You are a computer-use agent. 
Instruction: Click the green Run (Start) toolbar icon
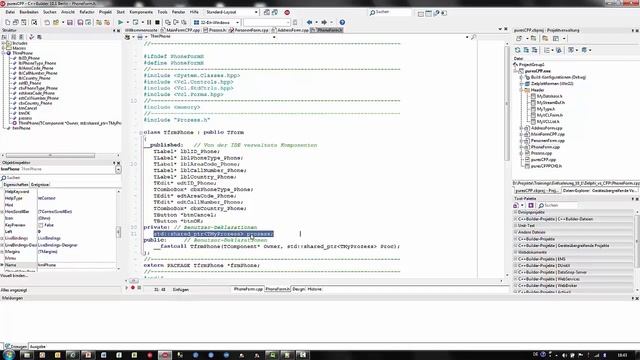[x=120, y=22]
